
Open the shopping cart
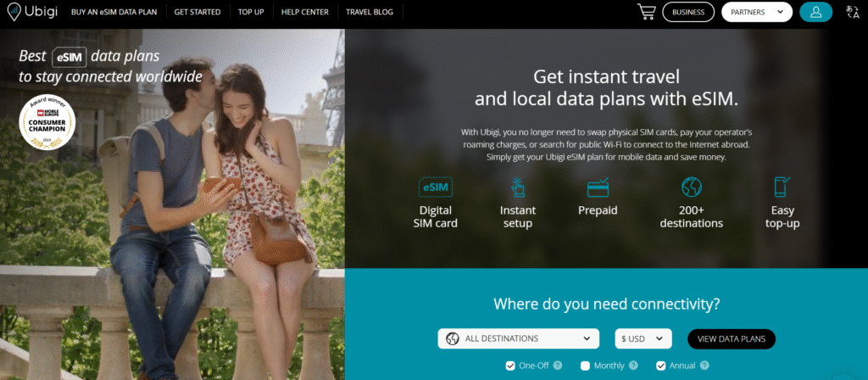coord(646,12)
